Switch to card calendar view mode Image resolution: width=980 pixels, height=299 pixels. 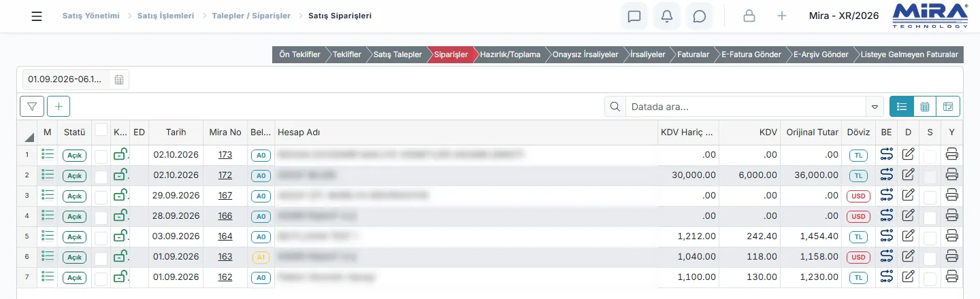coord(948,106)
